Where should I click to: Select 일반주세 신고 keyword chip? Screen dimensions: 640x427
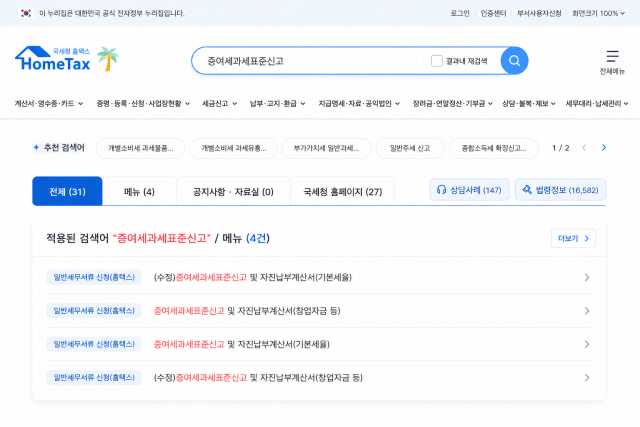(410, 148)
